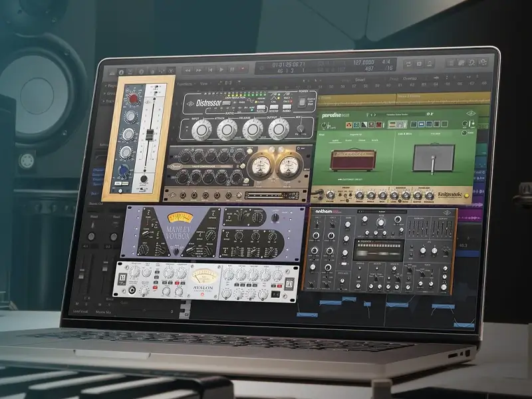Open the Note Pads icon

(461, 63)
